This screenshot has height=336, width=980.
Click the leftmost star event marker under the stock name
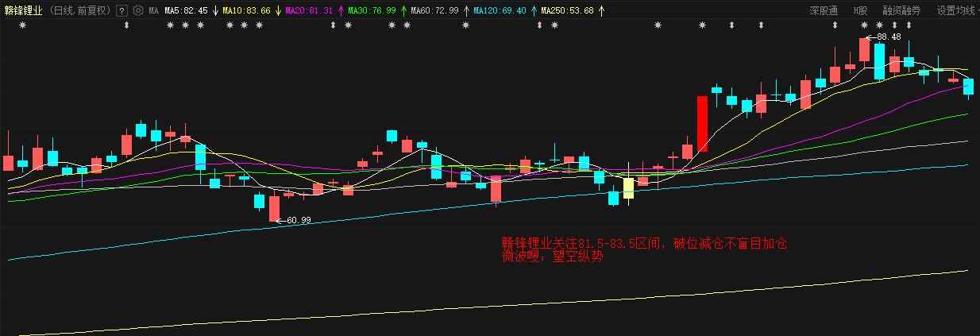(22, 26)
